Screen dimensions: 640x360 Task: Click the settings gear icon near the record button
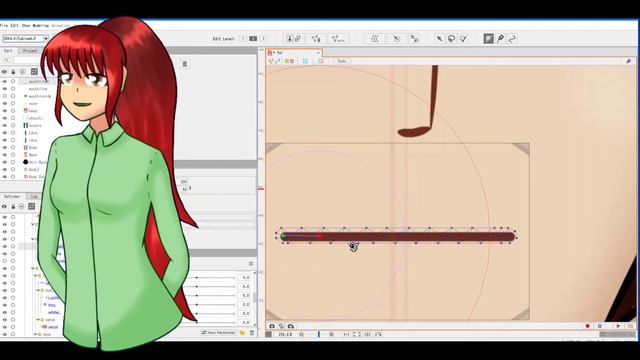click(600, 326)
